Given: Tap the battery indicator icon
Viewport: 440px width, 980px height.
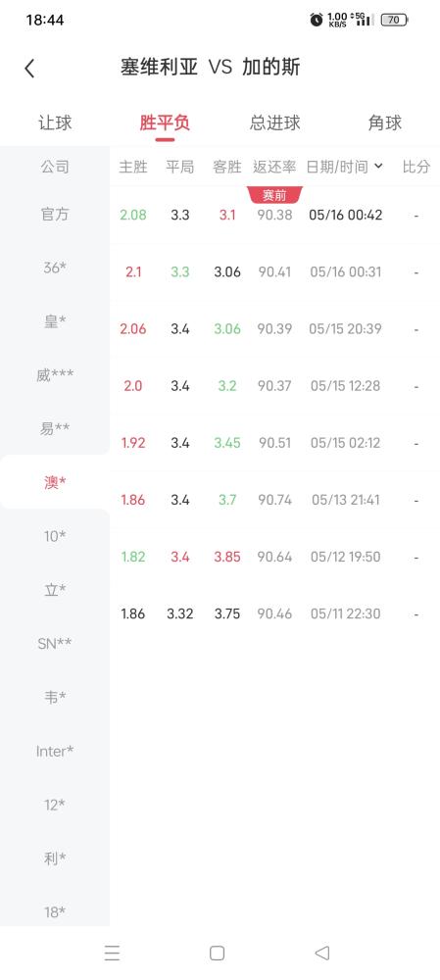Looking at the screenshot, I should 394,20.
